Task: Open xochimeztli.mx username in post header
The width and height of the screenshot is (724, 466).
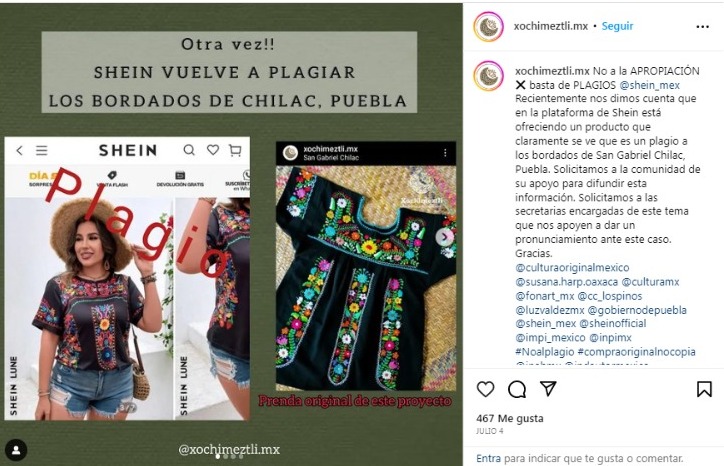Action: [x=551, y=26]
